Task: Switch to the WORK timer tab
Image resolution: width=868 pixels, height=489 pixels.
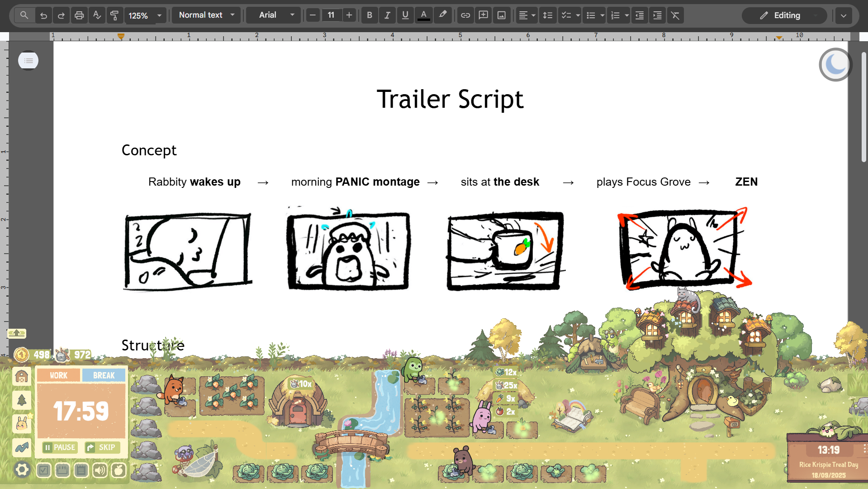Action: [58, 375]
